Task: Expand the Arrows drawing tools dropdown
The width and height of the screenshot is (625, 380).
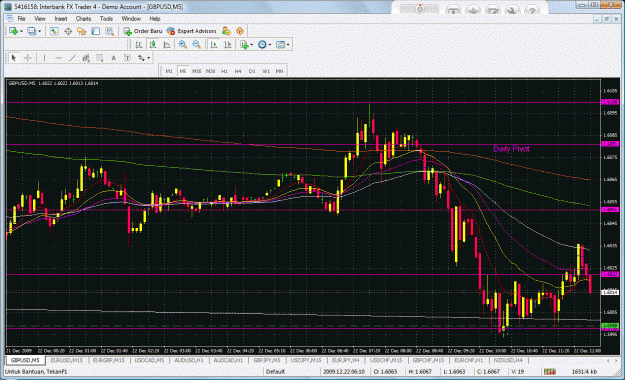Action: point(149,58)
